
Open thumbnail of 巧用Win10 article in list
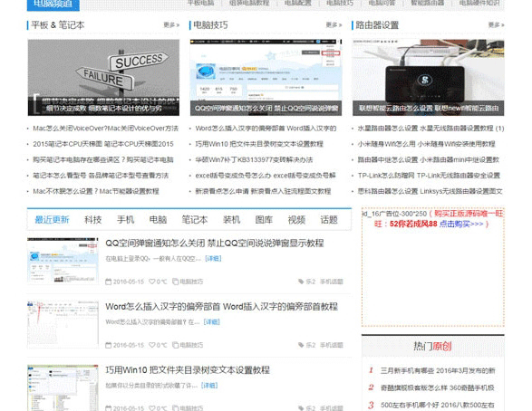pos(63,388)
